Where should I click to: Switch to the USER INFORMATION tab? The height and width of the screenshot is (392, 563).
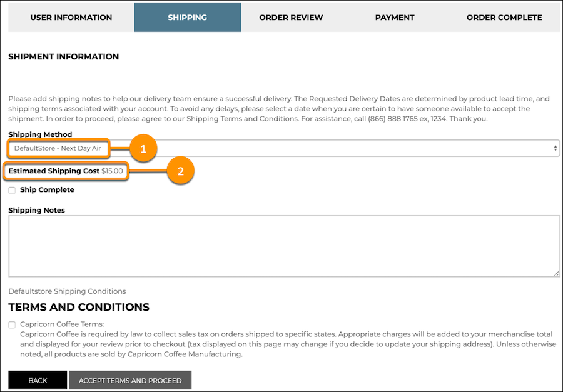(x=70, y=17)
